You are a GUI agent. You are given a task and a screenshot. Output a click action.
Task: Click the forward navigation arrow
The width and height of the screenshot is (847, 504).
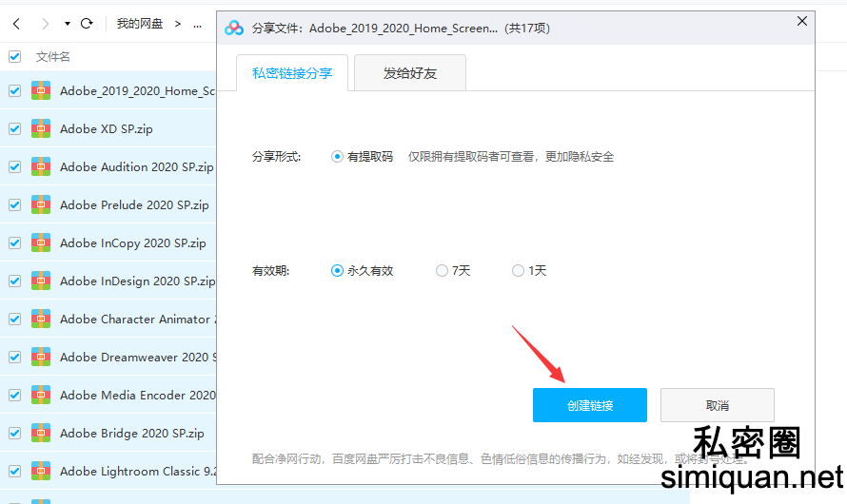(x=45, y=23)
